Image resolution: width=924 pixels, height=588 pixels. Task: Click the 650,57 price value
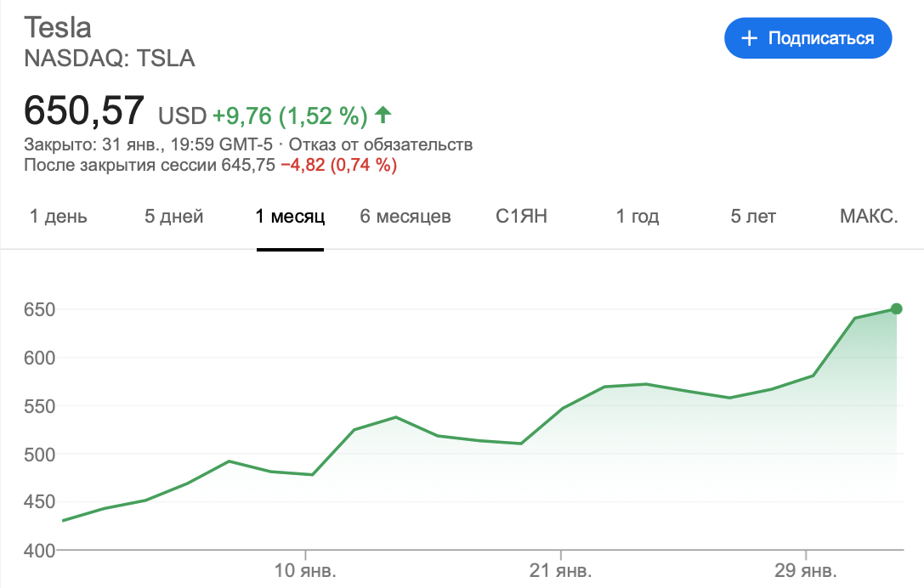coord(83,110)
